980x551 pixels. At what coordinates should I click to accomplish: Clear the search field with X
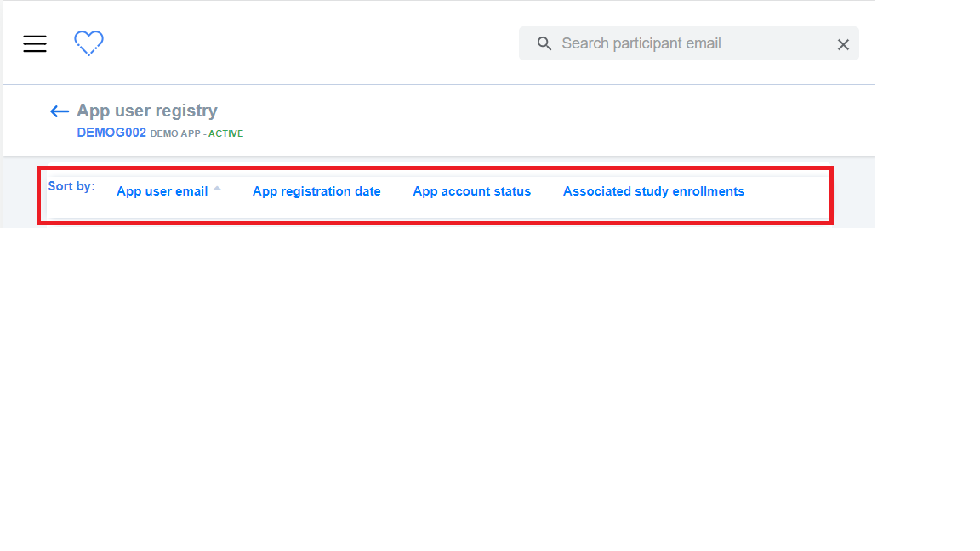click(x=843, y=44)
